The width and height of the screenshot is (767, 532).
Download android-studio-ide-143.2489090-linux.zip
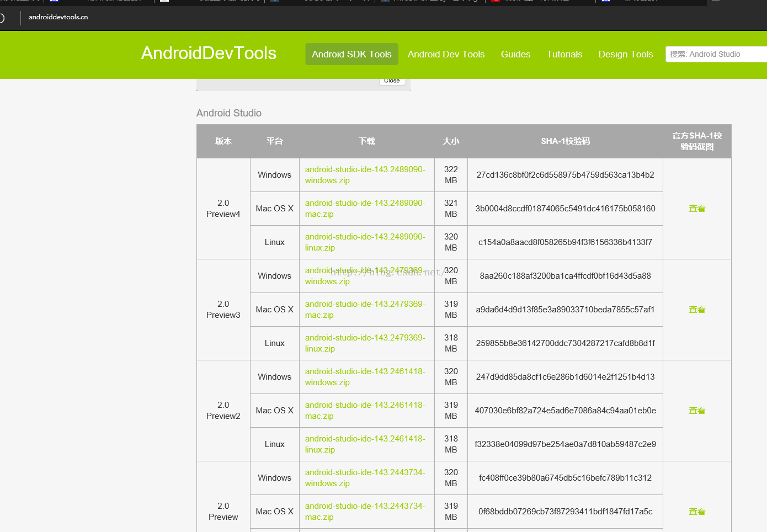coord(365,242)
